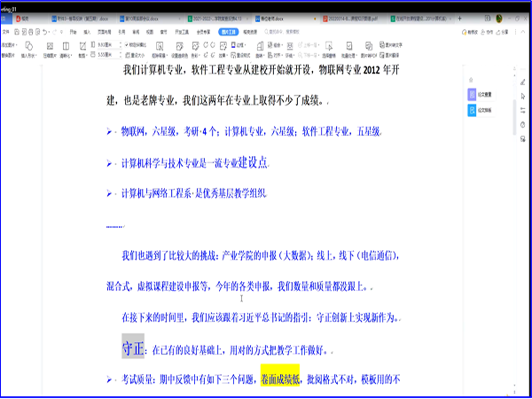This screenshot has height=399, width=532.
Task: Click the arrow cursor icon in right sidebar
Action: tap(523, 97)
